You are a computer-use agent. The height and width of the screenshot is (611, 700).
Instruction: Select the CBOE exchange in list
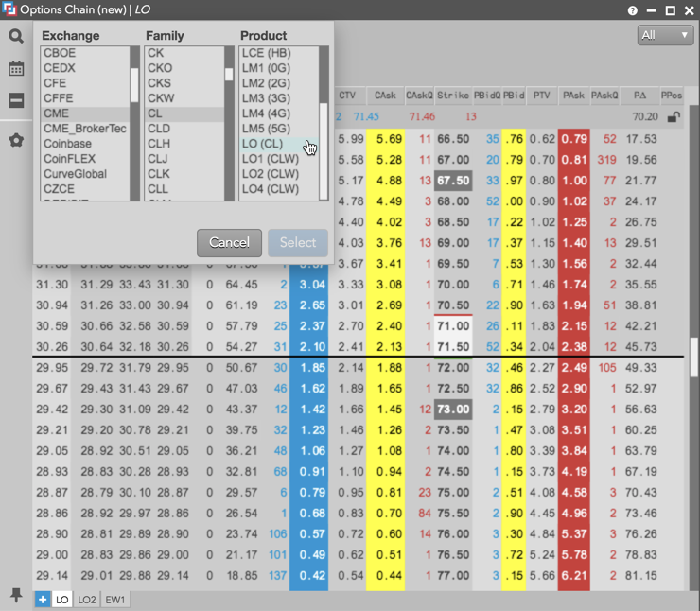point(61,54)
